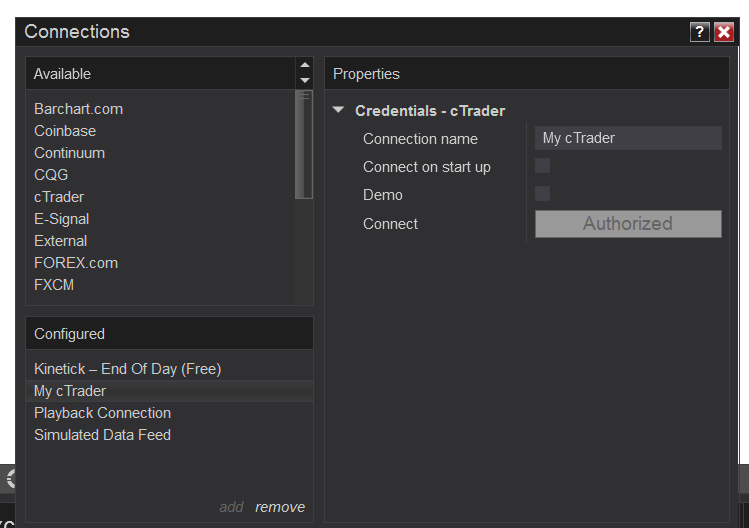Select CQG in Available list

(x=51, y=175)
